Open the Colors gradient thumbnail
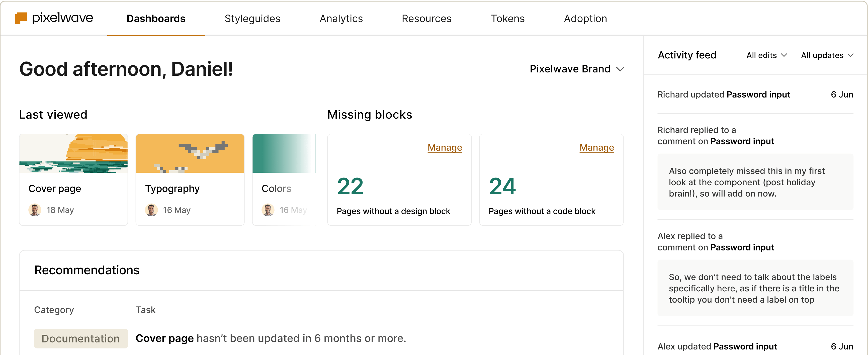Screen dimensions: 868x355 pyautogui.click(x=284, y=154)
